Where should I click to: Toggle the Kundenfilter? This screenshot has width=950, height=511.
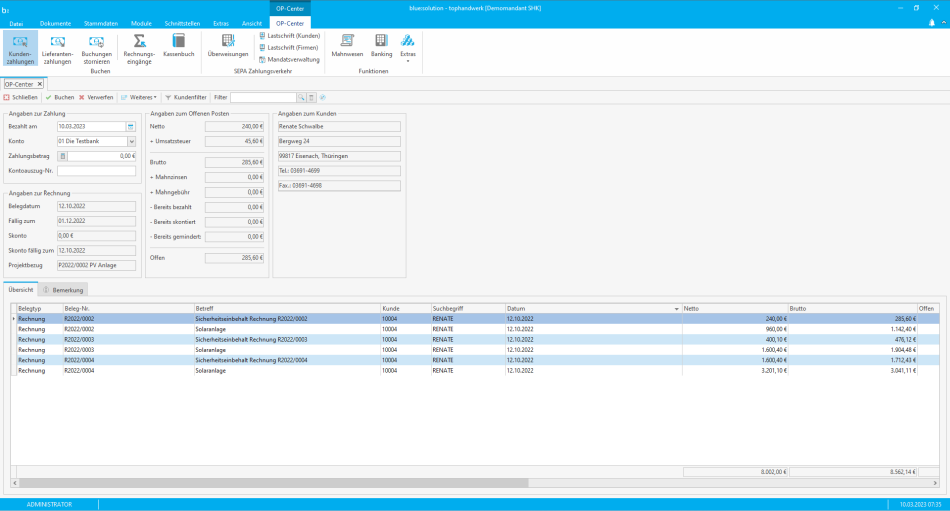(186, 98)
